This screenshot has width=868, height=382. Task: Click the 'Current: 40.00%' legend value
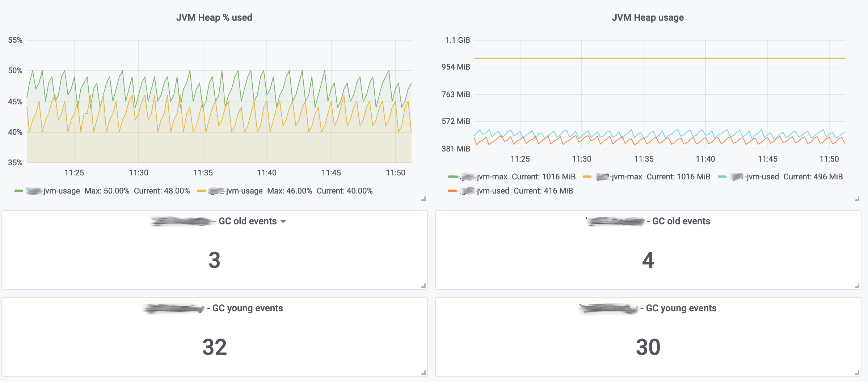(345, 191)
